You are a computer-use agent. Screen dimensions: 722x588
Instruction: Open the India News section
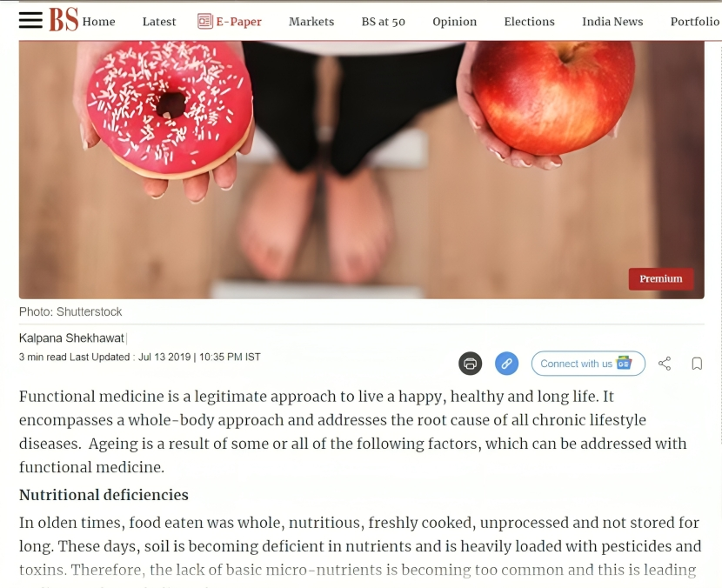[x=612, y=22]
